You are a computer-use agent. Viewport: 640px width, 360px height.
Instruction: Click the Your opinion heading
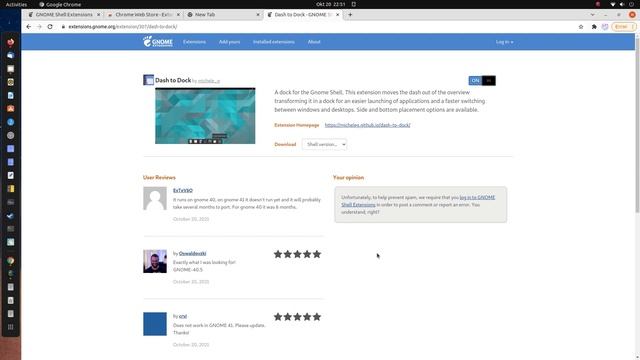pyautogui.click(x=348, y=178)
